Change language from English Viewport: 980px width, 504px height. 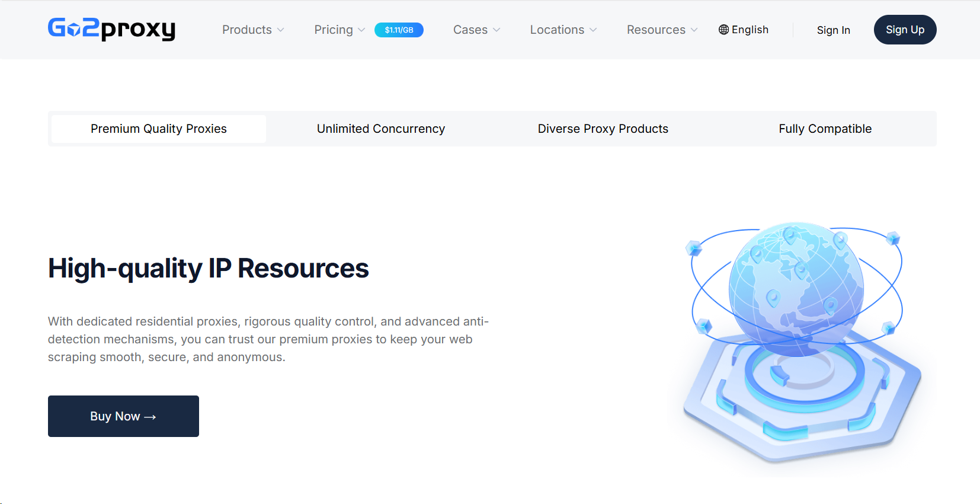click(744, 30)
